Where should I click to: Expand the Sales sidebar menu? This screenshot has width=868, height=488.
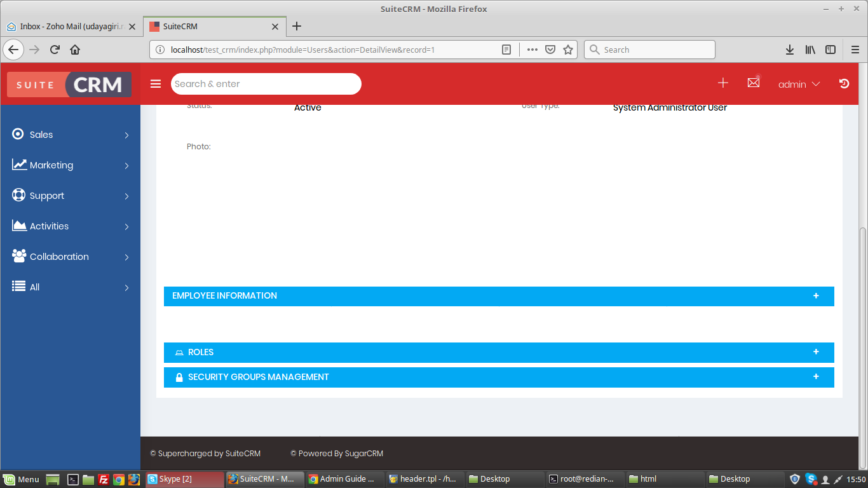[x=70, y=135]
